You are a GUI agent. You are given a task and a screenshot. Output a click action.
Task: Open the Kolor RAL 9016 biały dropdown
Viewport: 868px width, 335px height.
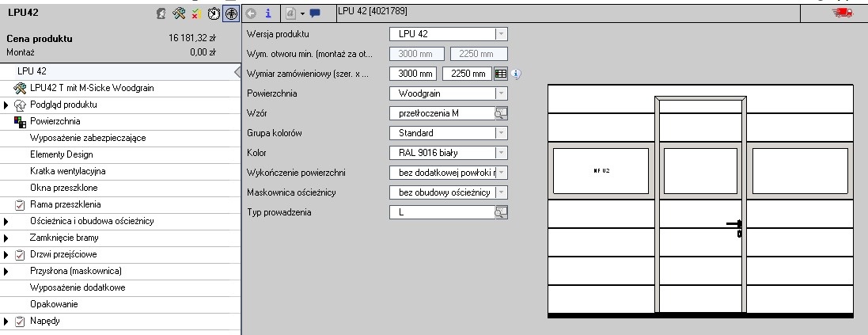pyautogui.click(x=501, y=153)
